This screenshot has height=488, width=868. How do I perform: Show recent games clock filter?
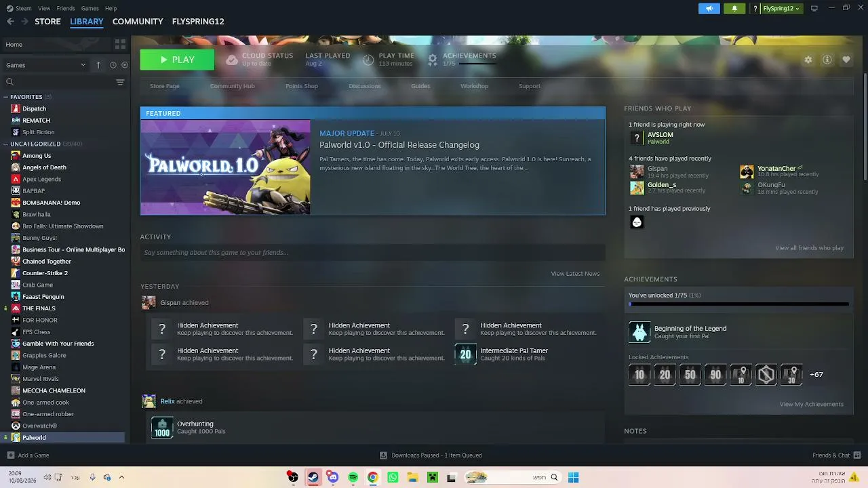113,65
